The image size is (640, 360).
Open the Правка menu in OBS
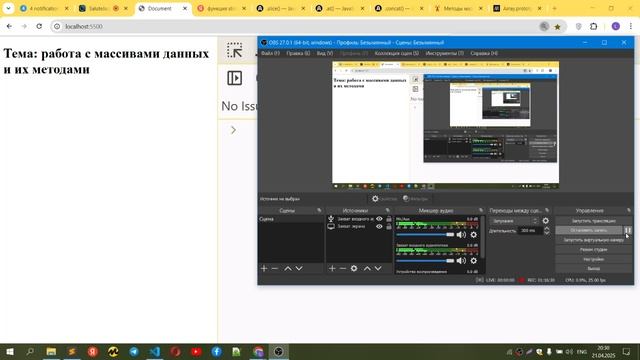tap(298, 53)
